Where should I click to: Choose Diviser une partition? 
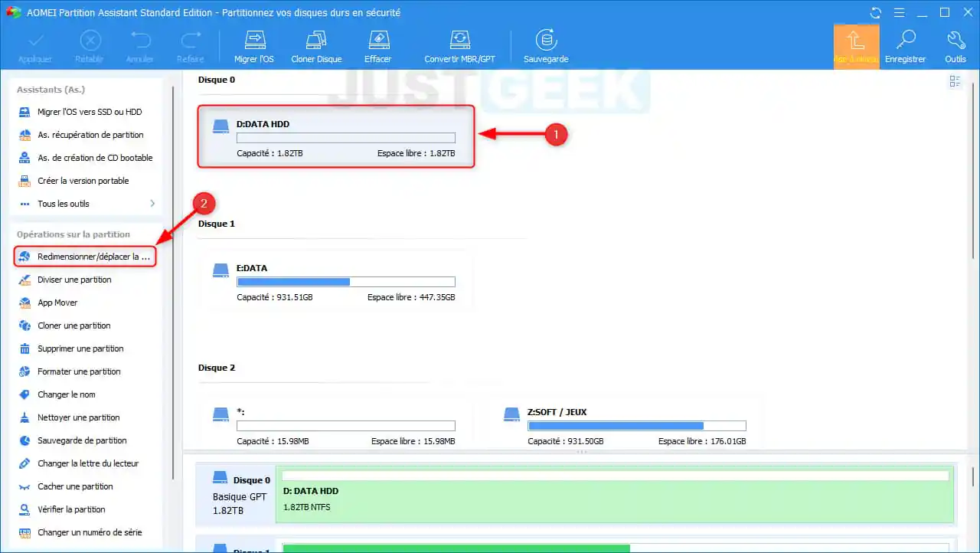(x=75, y=280)
